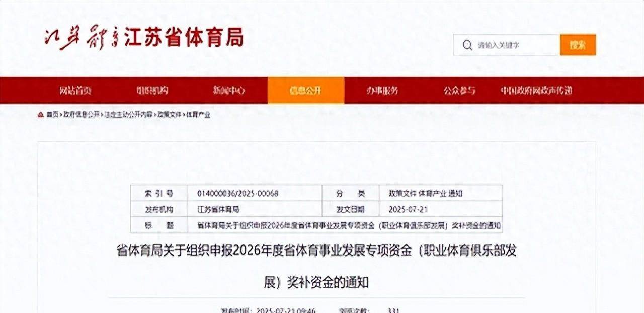Screen dimensions: 644x313
Task: Open the 组织机构 nav item
Action: tap(152, 91)
